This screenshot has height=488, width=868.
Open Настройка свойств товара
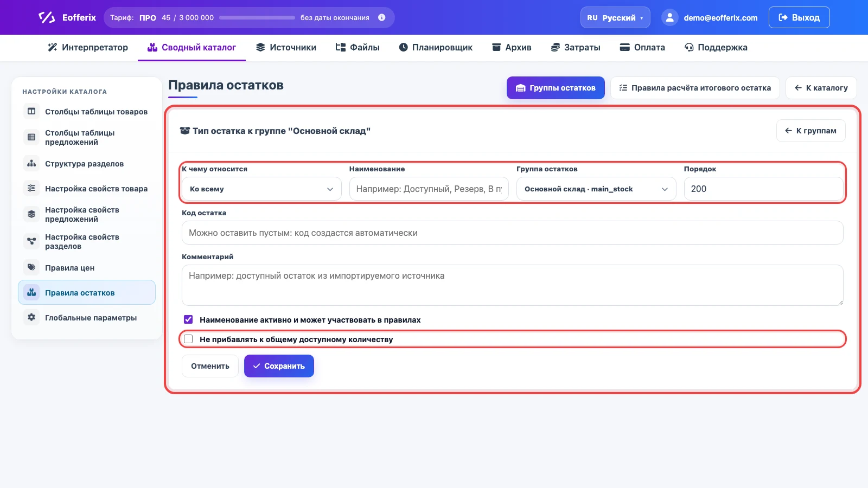(x=87, y=188)
